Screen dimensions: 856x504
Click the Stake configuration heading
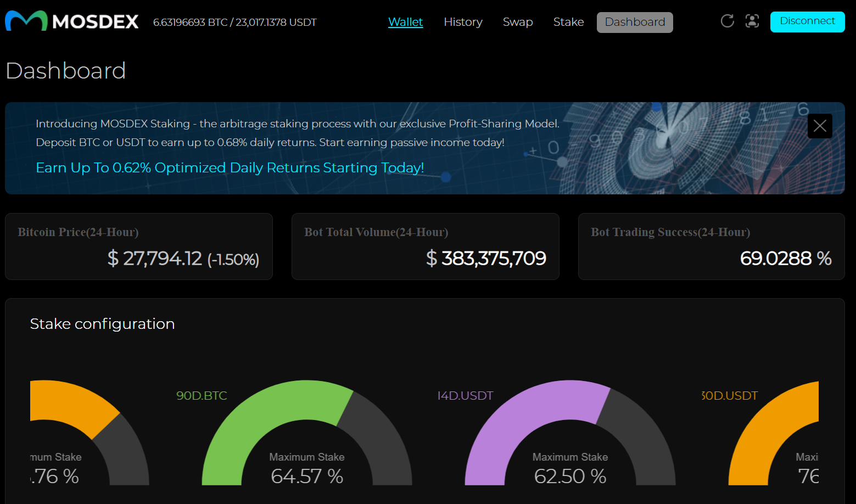[x=102, y=324]
